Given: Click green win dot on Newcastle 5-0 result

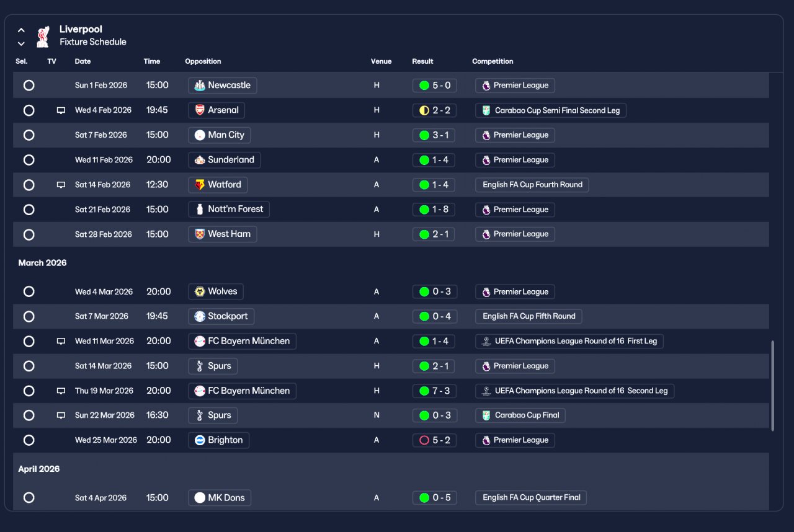Looking at the screenshot, I should point(424,86).
